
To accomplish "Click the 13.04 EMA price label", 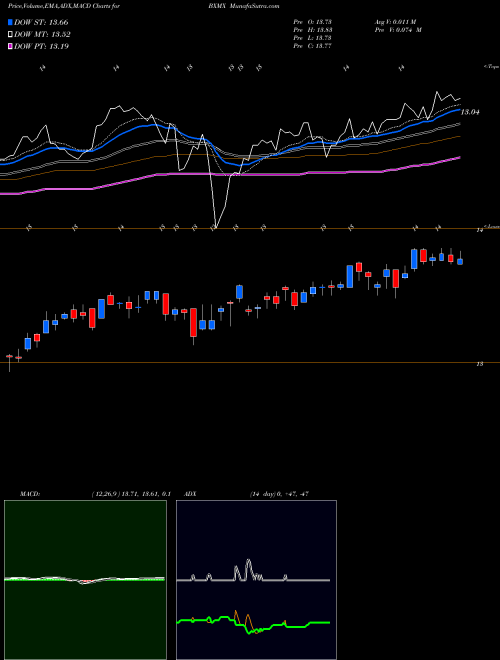I will pyautogui.click(x=470, y=112).
